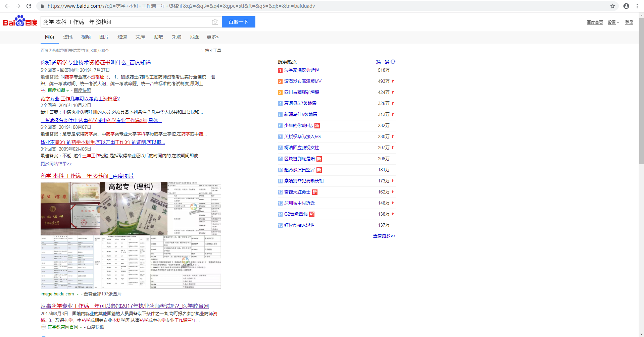This screenshot has height=337, width=644.
Task: Click the 新 badge beside G2晋级四强
Action: (x=312, y=214)
